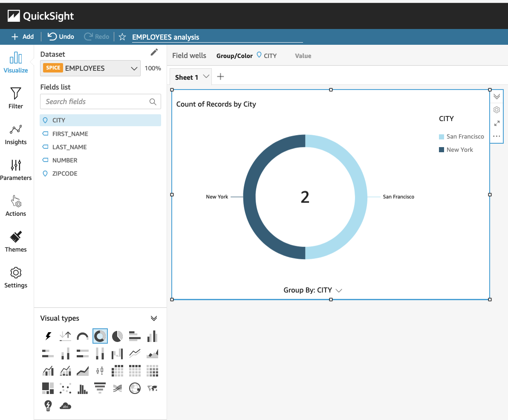
Task: Collapse the Visual types section
Action: point(154,318)
